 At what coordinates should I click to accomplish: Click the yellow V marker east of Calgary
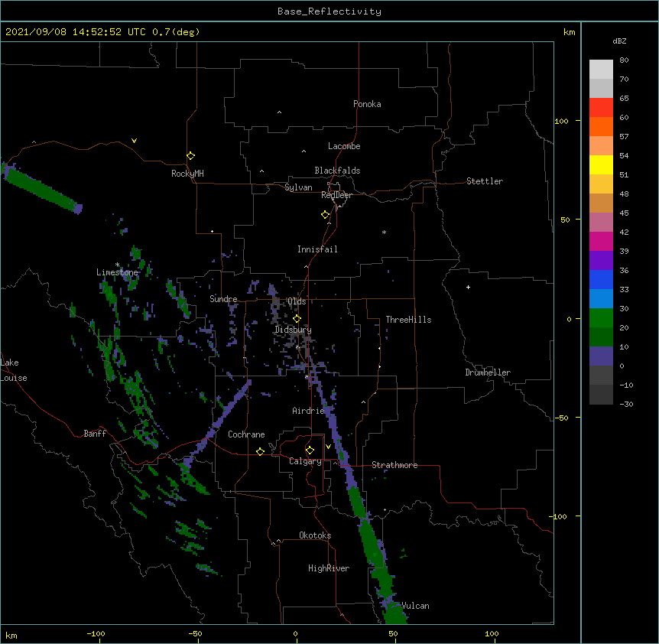click(328, 447)
